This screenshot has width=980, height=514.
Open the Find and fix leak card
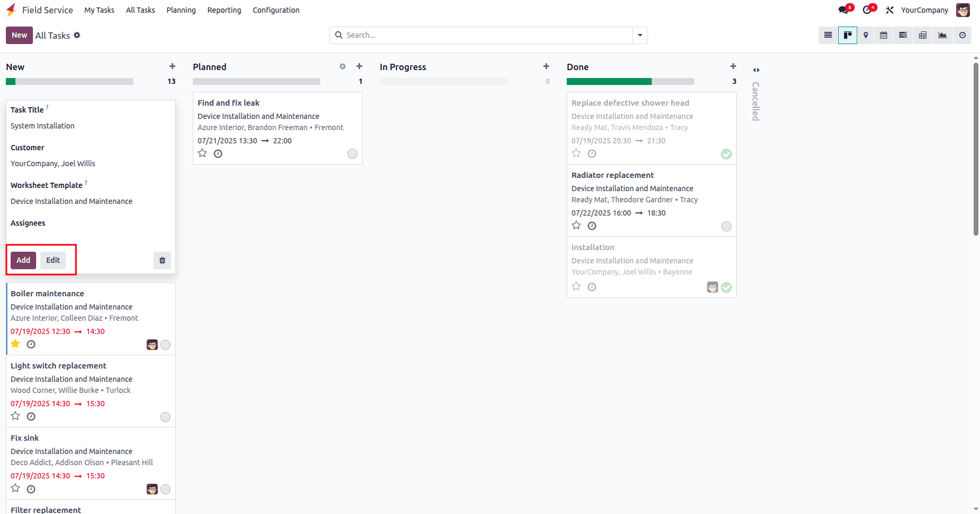pyautogui.click(x=277, y=128)
